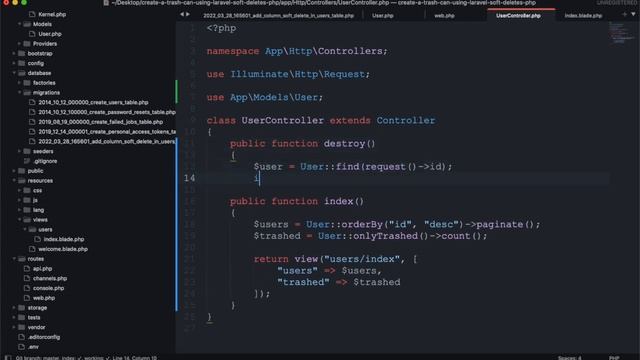Image resolution: width=640 pixels, height=360 pixels.
Task: Click the public folder icon
Action: pyautogui.click(x=22, y=171)
